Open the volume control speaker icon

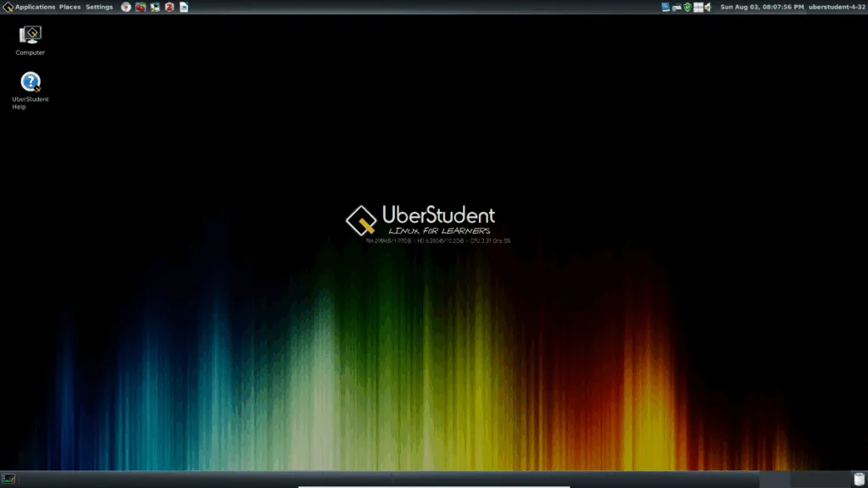tap(708, 7)
